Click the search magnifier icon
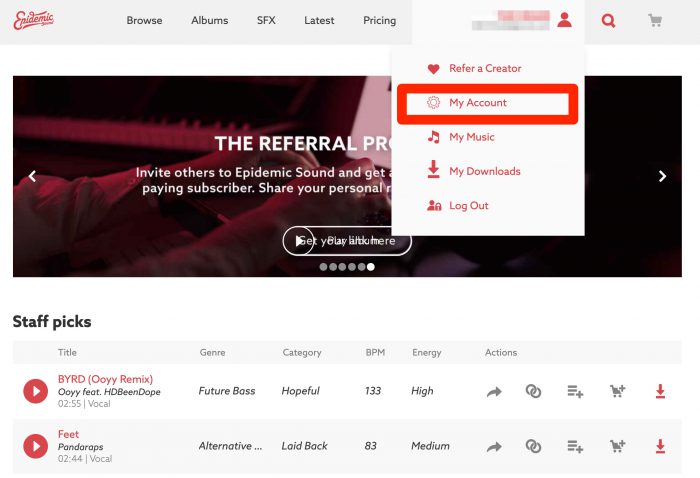700x478 pixels. (608, 21)
